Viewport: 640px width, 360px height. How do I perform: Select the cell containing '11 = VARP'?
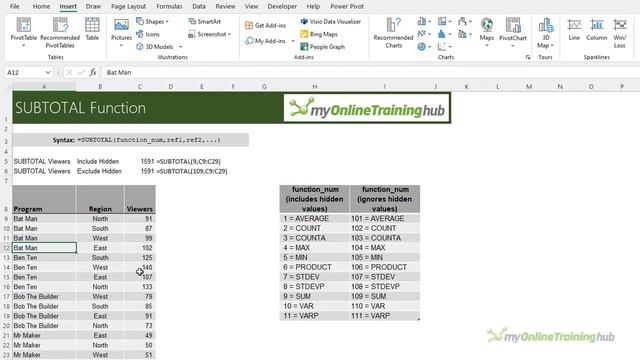[x=314, y=316]
